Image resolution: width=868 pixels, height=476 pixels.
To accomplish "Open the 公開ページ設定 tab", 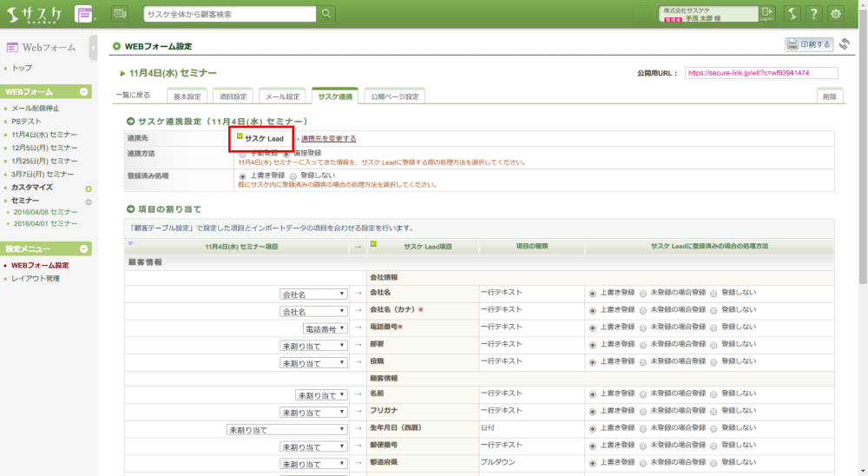I will click(392, 96).
